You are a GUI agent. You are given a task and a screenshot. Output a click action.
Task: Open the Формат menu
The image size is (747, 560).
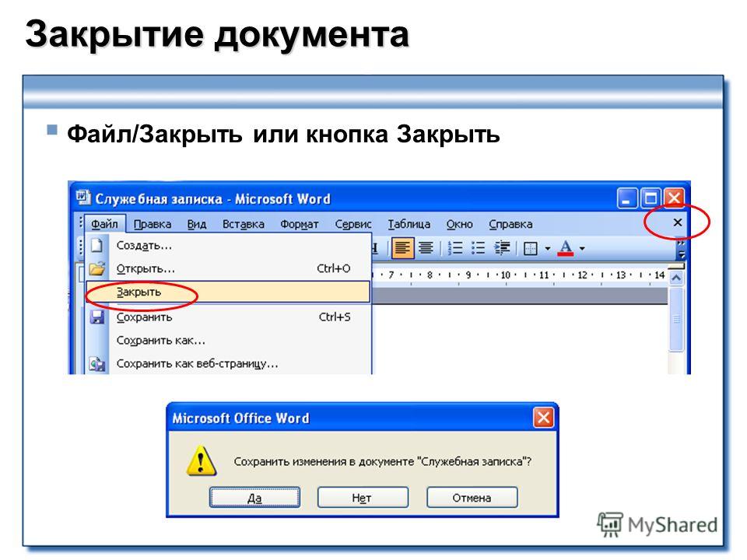[x=299, y=224]
